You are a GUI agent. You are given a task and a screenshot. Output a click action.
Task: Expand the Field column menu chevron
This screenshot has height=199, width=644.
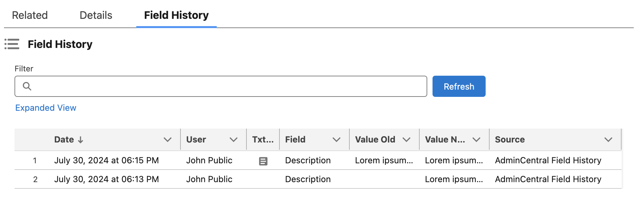coord(337,139)
